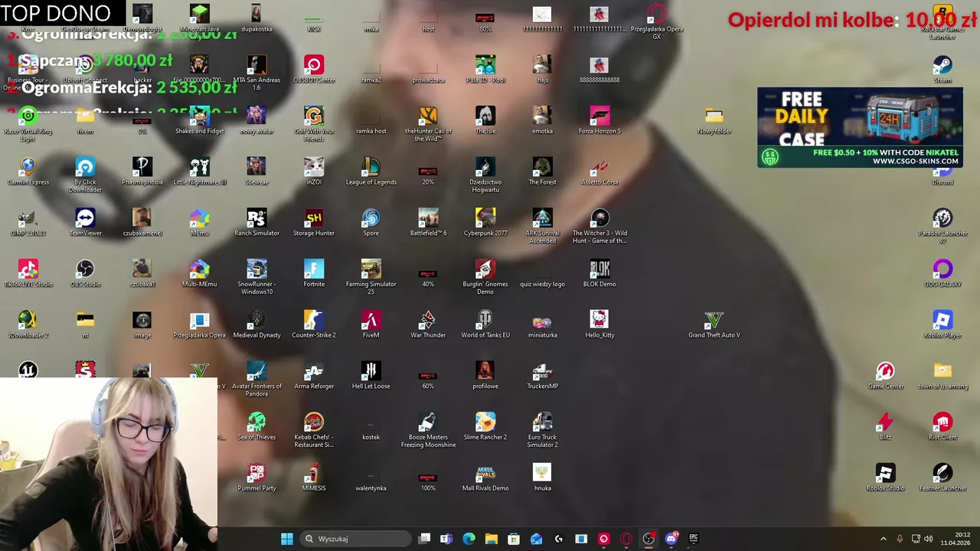Open Booze Masters Freezing Moonshine icon
Image resolution: width=980 pixels, height=551 pixels.
(428, 430)
